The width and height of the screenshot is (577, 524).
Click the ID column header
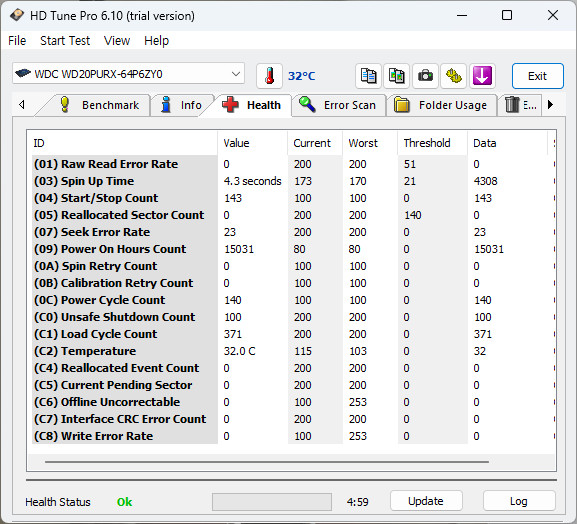click(x=123, y=143)
